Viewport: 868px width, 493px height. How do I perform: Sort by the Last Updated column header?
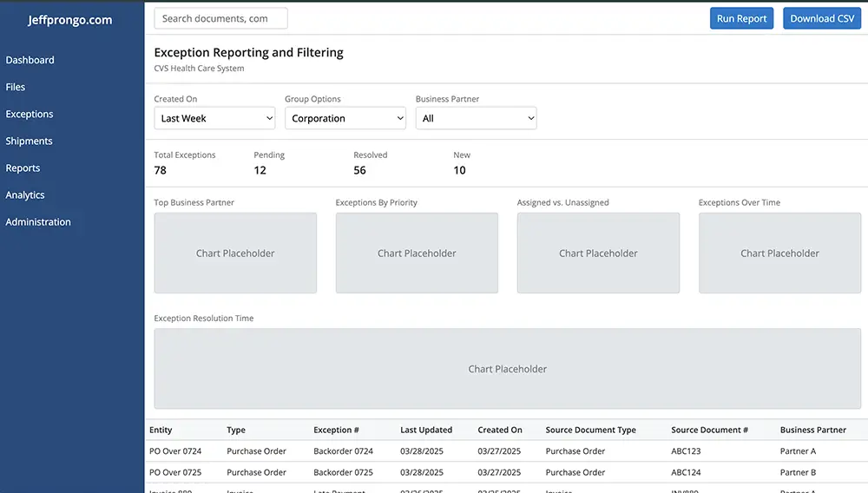coord(426,430)
